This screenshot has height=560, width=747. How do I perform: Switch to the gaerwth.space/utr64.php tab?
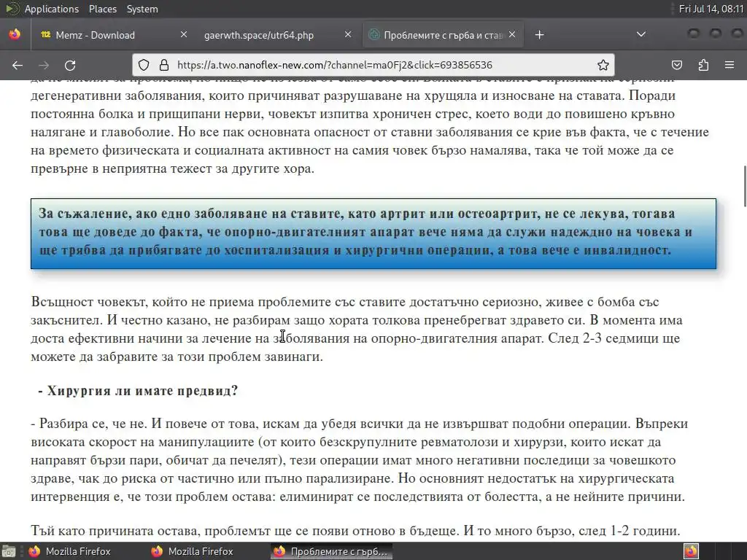(278, 35)
